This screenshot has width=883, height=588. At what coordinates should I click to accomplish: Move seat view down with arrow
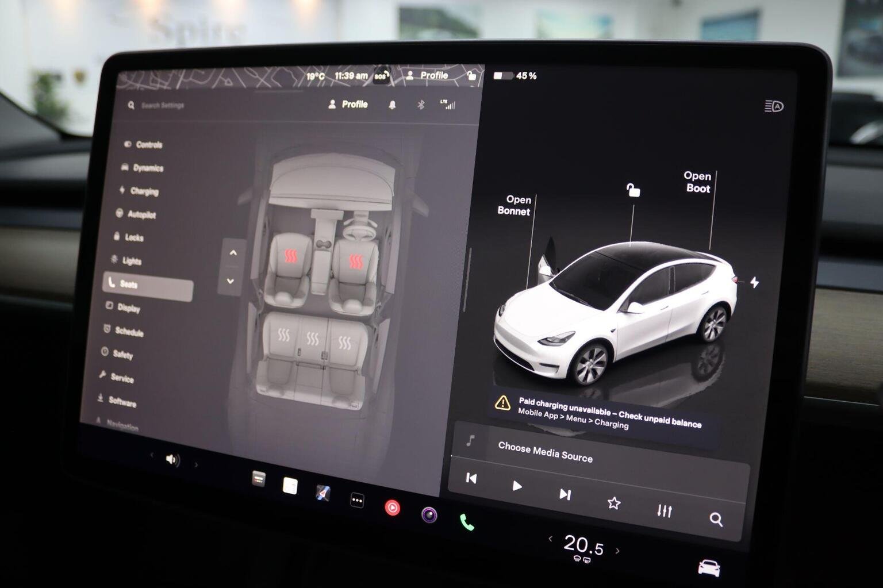231,281
